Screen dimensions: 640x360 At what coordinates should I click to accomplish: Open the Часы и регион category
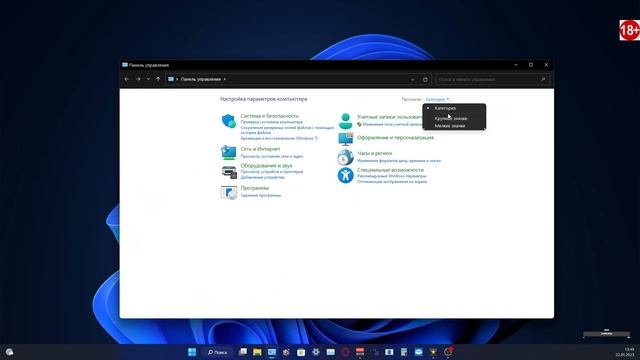pyautogui.click(x=374, y=153)
